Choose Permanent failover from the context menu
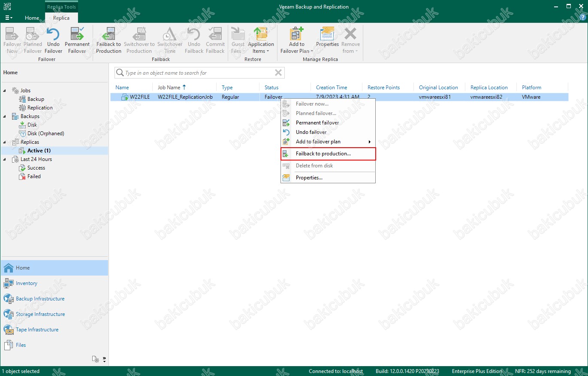 tap(328, 123)
